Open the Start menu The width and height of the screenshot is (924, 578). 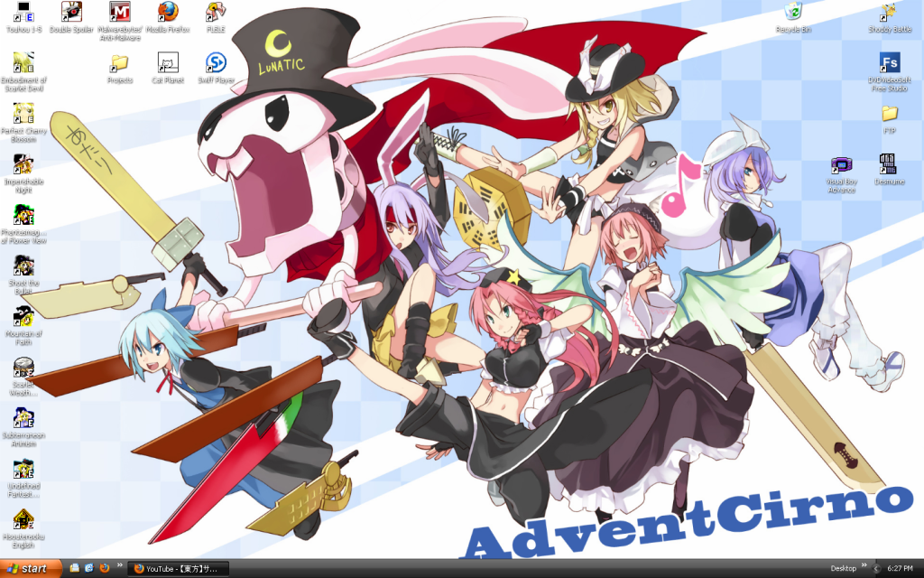[x=31, y=569]
